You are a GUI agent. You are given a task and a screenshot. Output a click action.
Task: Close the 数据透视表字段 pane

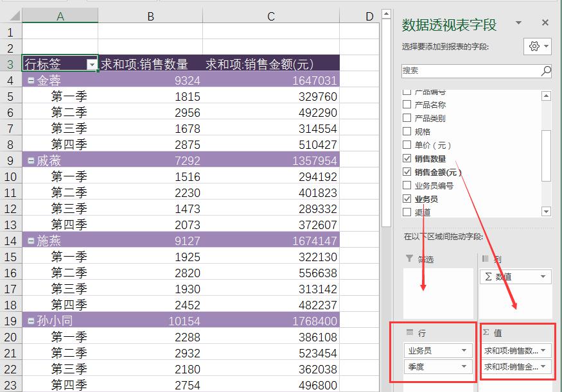point(545,22)
